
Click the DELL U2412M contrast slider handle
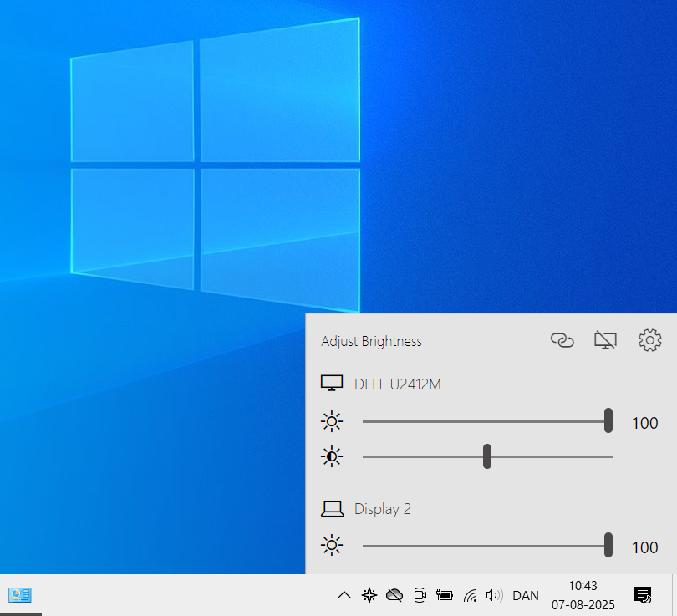click(487, 457)
